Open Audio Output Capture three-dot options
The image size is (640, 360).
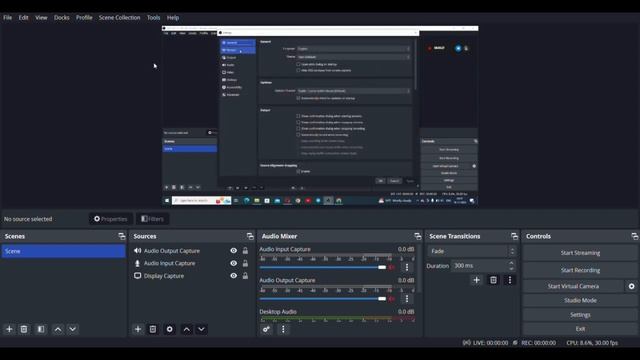(x=407, y=299)
